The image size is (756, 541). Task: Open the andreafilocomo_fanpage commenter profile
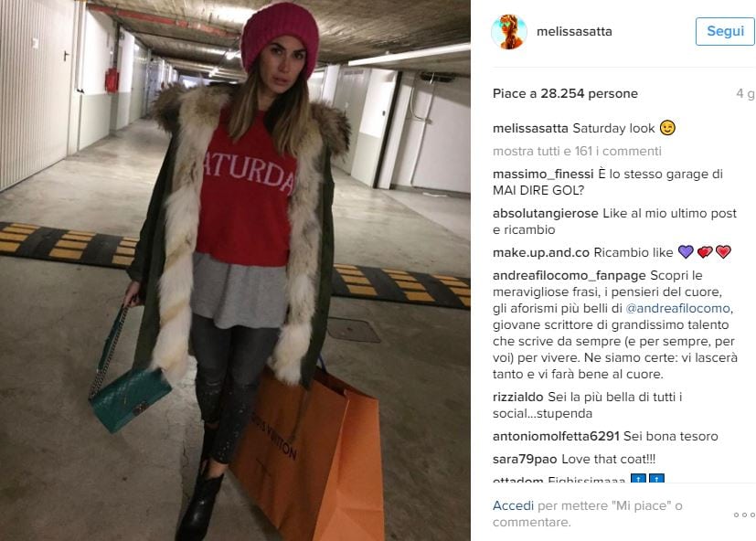(x=569, y=275)
